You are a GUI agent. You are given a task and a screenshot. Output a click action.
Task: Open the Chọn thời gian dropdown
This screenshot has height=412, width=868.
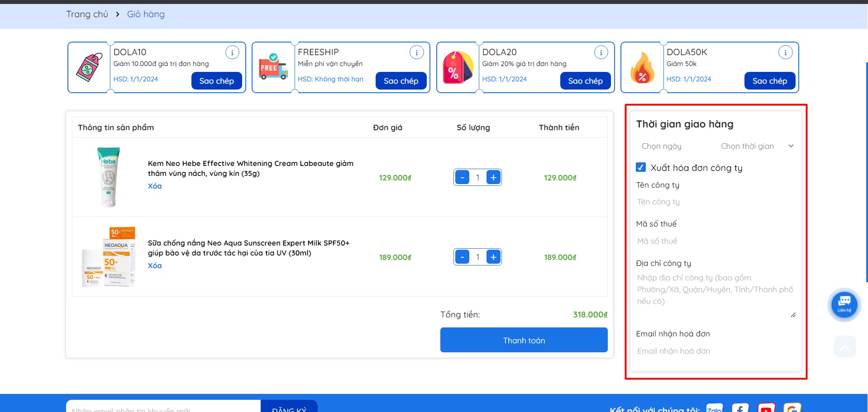pos(757,146)
